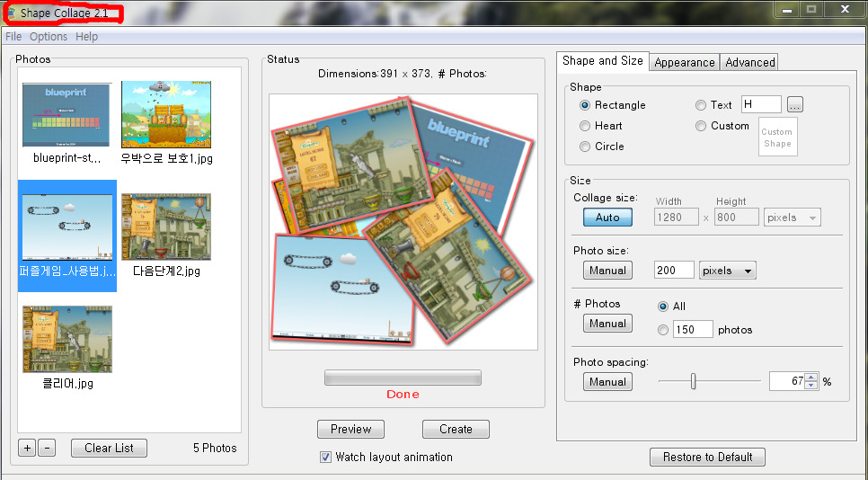Screen dimensions: 868x480
Task: Click the Custom Shape preview box
Action: [777, 138]
